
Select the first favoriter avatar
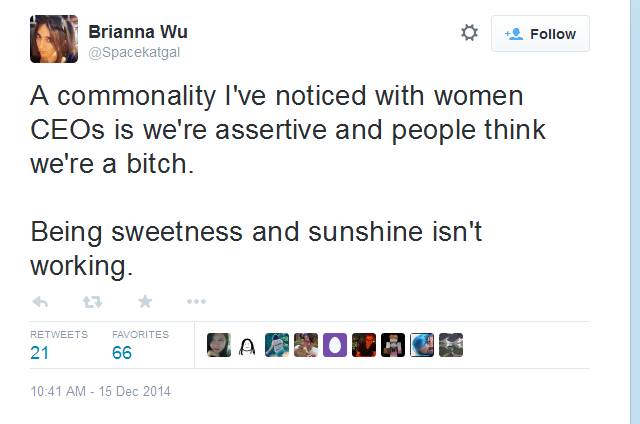[x=219, y=345]
